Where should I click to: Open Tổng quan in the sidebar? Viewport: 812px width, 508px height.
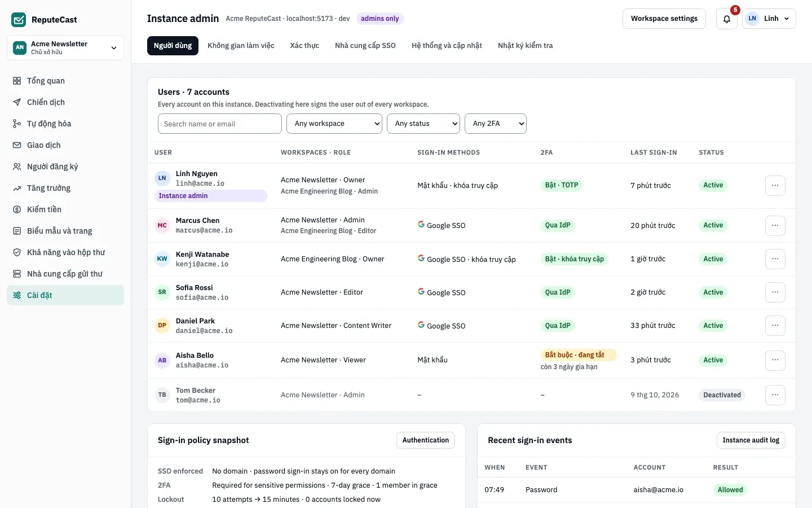[65, 81]
